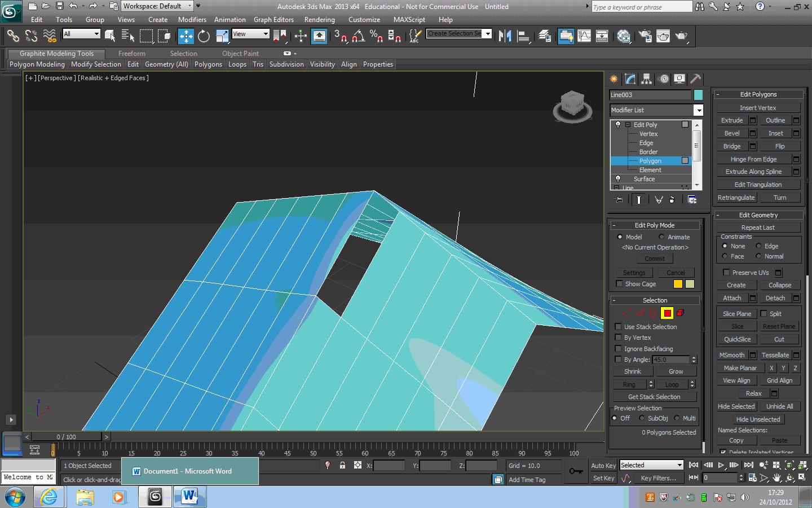Open the Modifier List dropdown

698,110
